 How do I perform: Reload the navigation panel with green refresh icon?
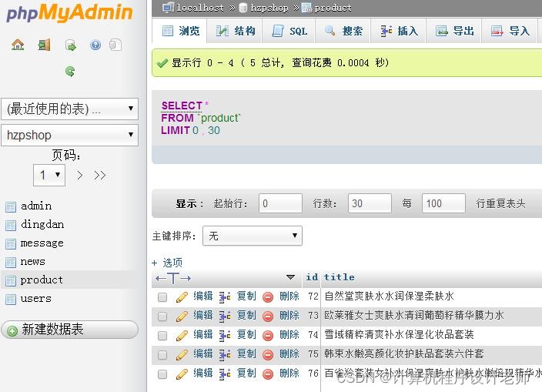pyautogui.click(x=70, y=71)
